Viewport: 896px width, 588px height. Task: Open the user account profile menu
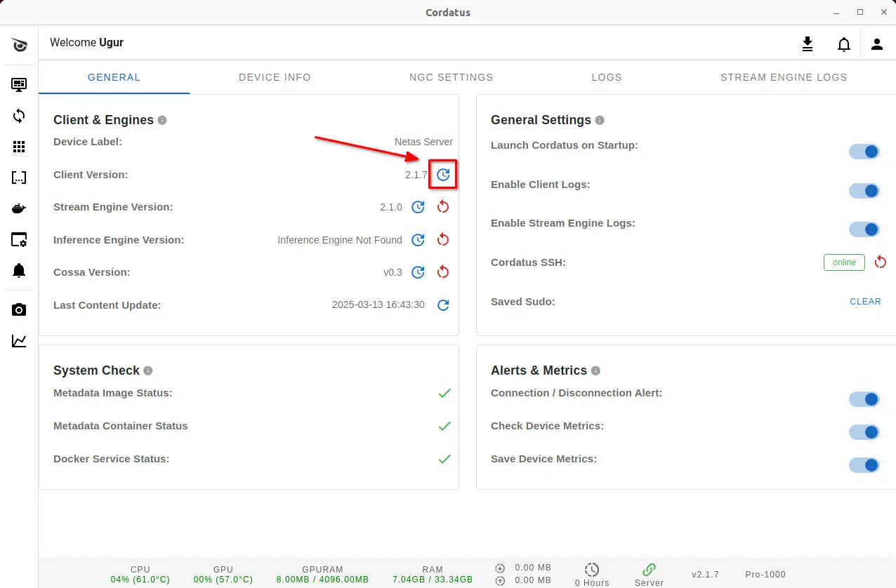click(876, 45)
